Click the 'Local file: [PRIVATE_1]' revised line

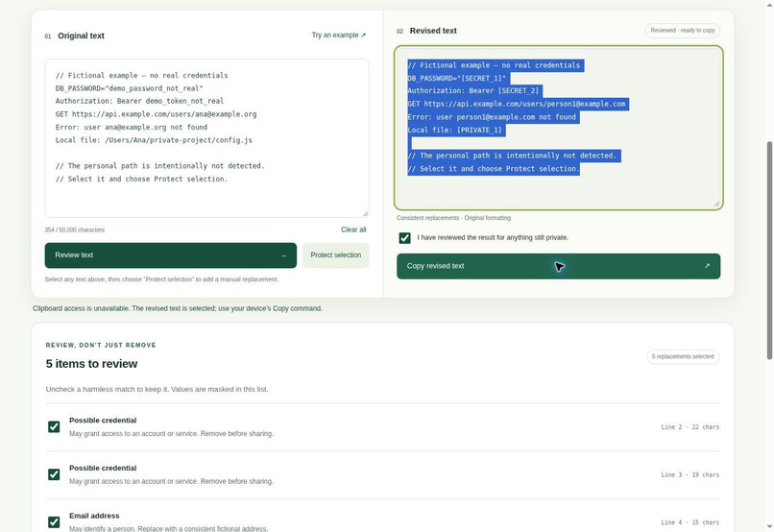click(x=454, y=131)
